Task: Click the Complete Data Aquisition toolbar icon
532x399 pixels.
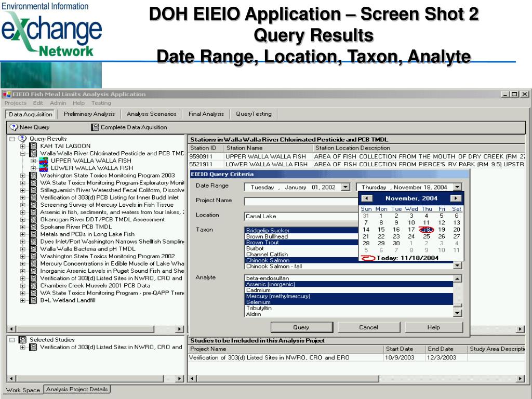Action: point(95,127)
